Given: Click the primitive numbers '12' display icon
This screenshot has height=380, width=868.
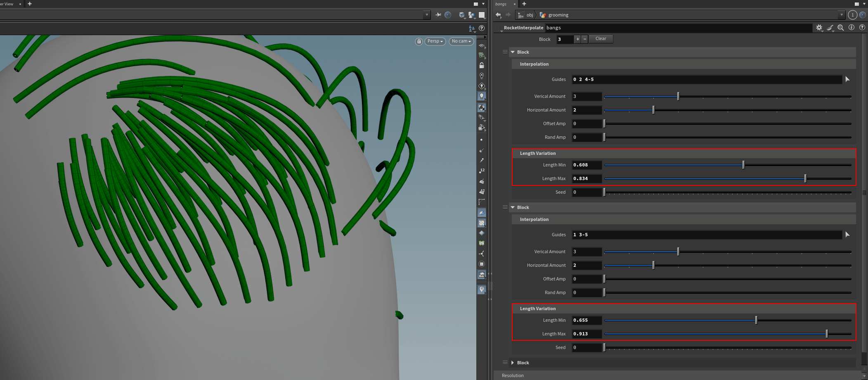Looking at the screenshot, I should pyautogui.click(x=481, y=192).
